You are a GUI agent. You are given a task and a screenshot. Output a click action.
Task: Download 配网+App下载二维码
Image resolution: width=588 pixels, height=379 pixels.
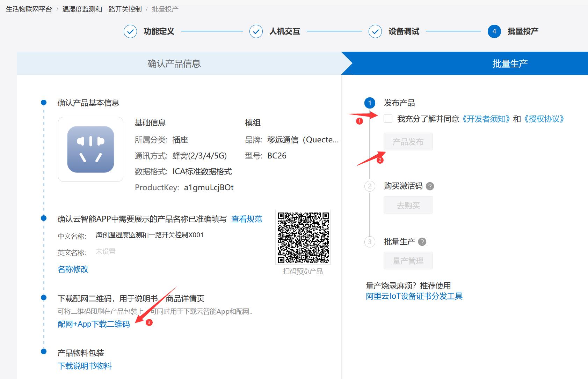pos(94,324)
